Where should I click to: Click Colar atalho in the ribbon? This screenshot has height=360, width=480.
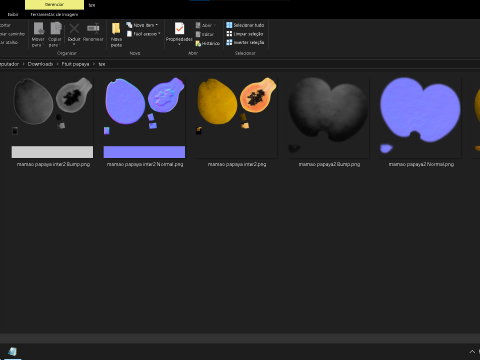(x=9, y=42)
